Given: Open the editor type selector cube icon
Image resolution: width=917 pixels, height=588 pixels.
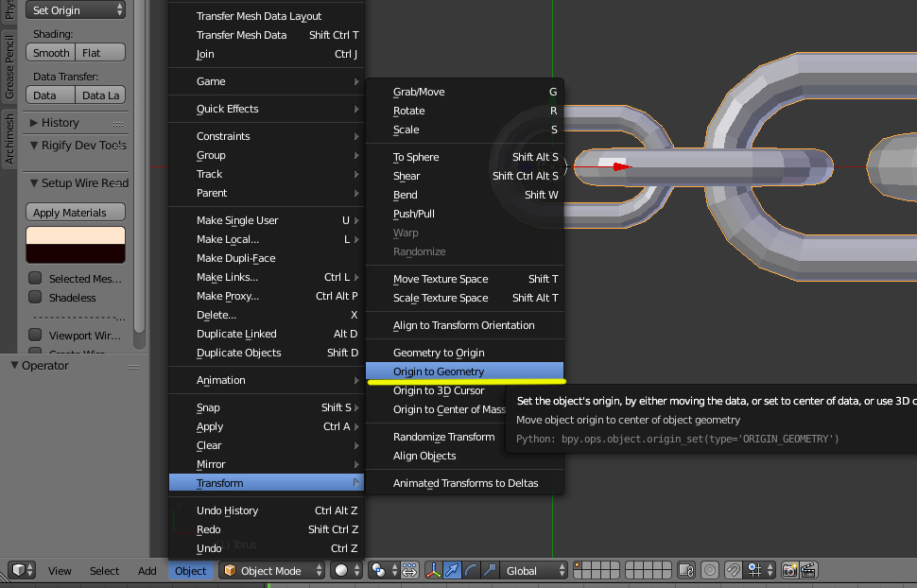Looking at the screenshot, I should pyautogui.click(x=23, y=570).
